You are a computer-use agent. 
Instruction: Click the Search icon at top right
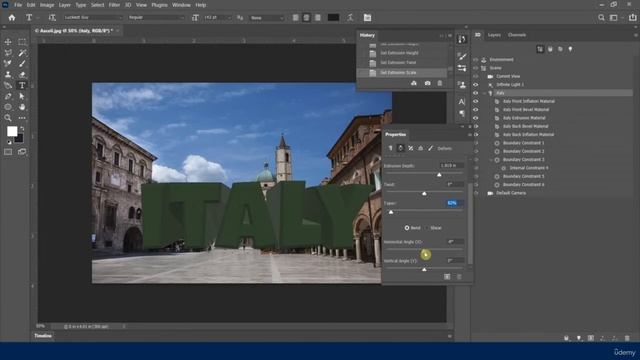pos(601,18)
